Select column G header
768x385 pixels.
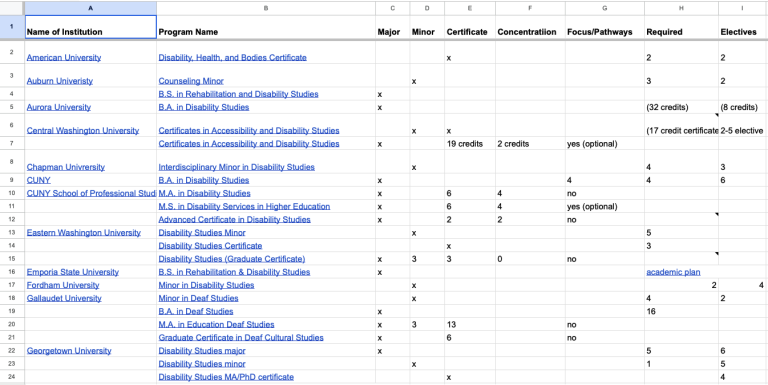pos(604,8)
